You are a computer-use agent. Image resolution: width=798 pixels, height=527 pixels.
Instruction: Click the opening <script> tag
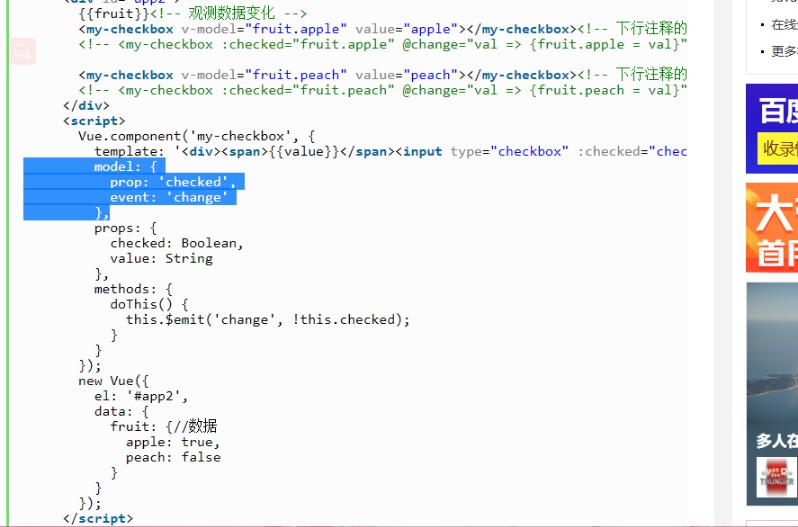tap(94, 121)
